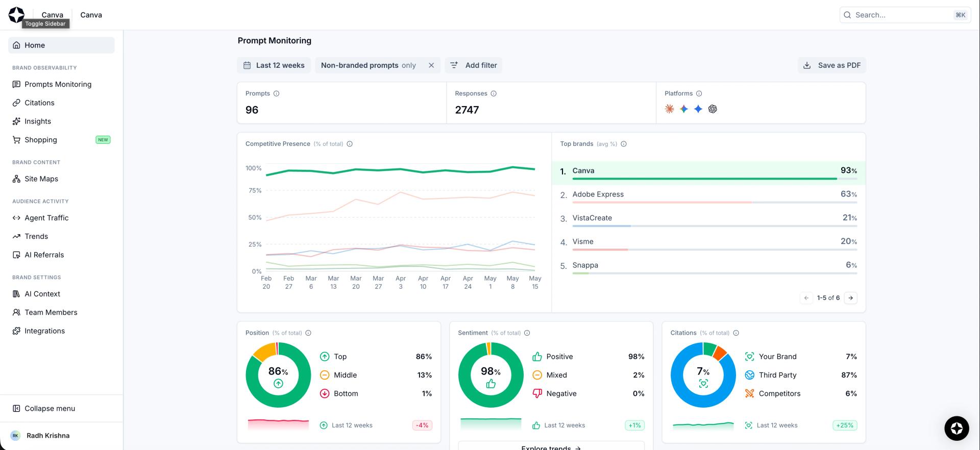Select Snappa in Top brands list
Screen dimensions: 980x450
click(708, 267)
